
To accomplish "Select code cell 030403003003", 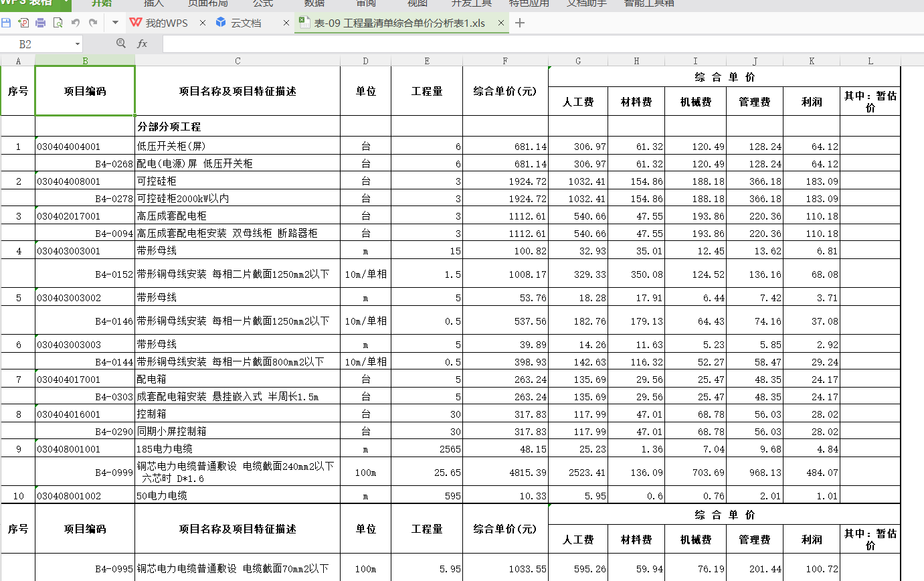I will [x=85, y=345].
